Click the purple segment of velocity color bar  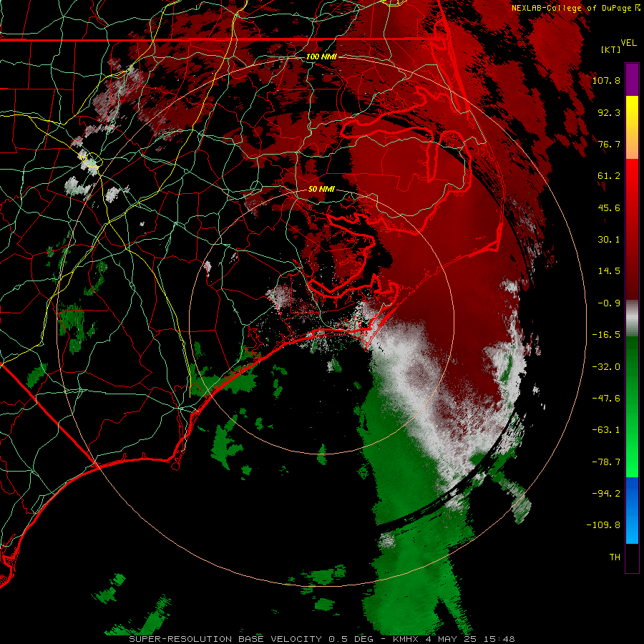click(632, 79)
